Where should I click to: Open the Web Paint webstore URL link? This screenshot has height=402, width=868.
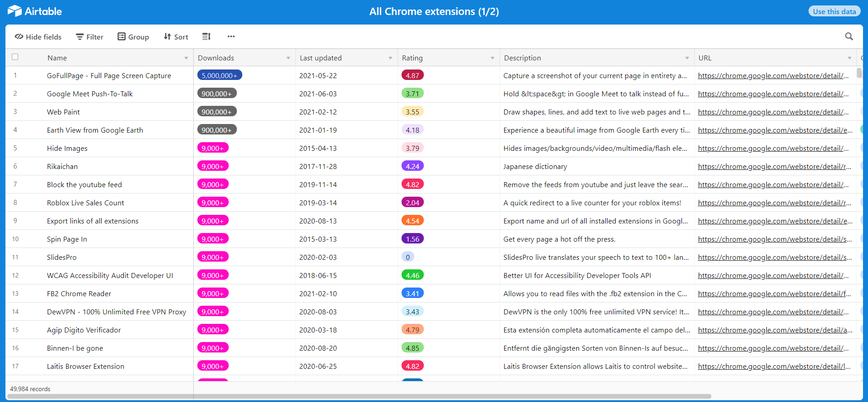coord(773,112)
